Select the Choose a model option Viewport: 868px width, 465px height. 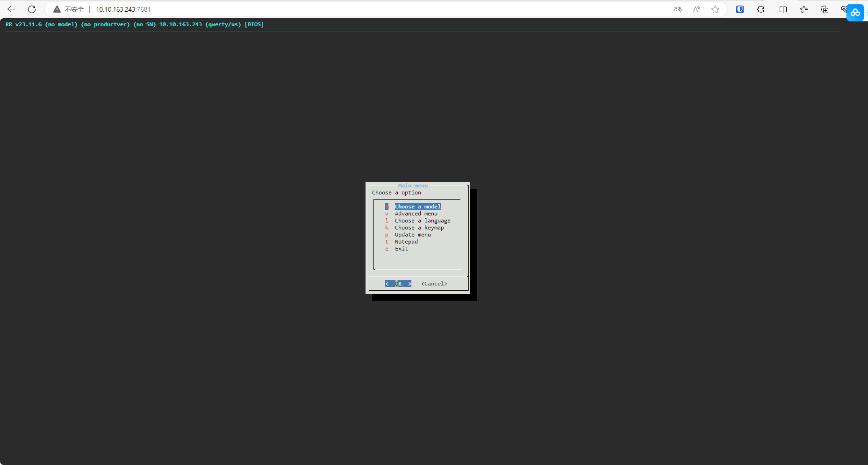(x=418, y=207)
